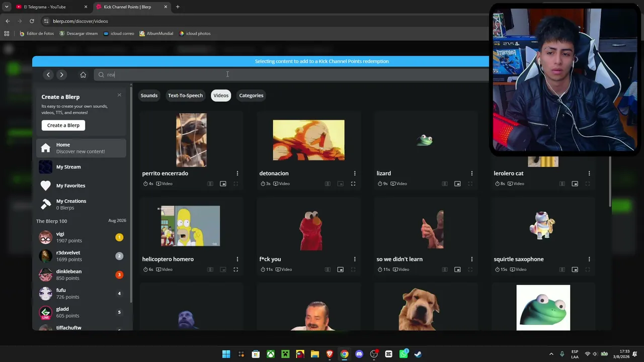Viewport: 644px width, 362px height.
Task: Open the icloud correo bookmark
Action: point(119,34)
